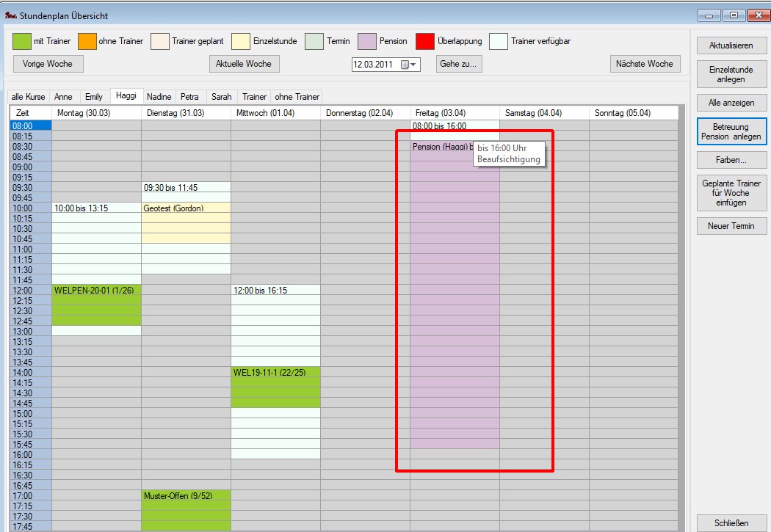Click the red Überlappung color swatch
This screenshot has height=532, width=771.
coord(424,41)
